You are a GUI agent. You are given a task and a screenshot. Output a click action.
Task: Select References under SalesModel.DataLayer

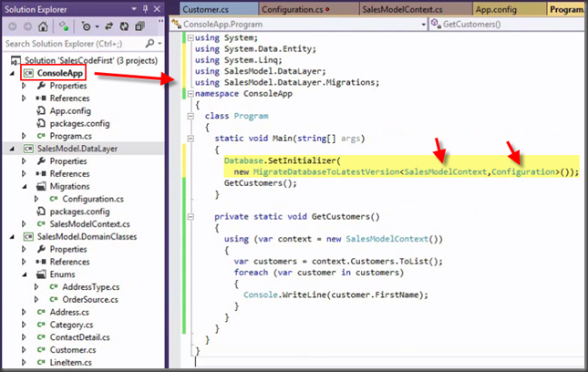click(69, 173)
